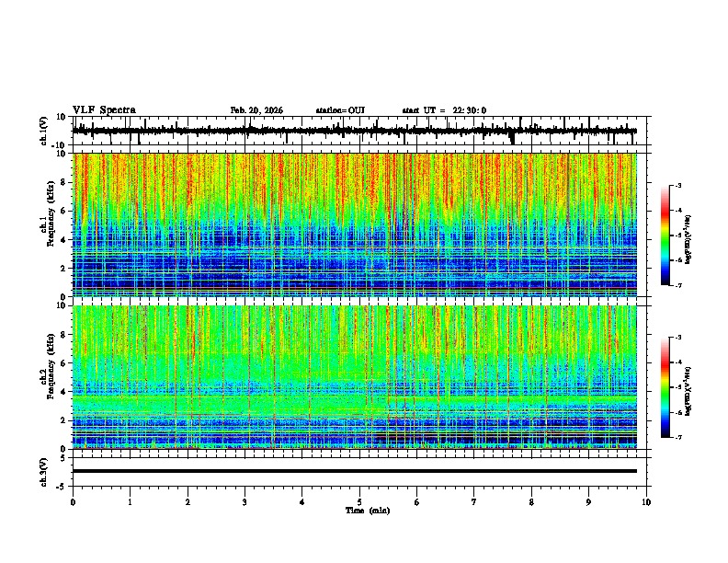Click the "2" tick on the Time axis
728x563 pixels.
tap(188, 502)
